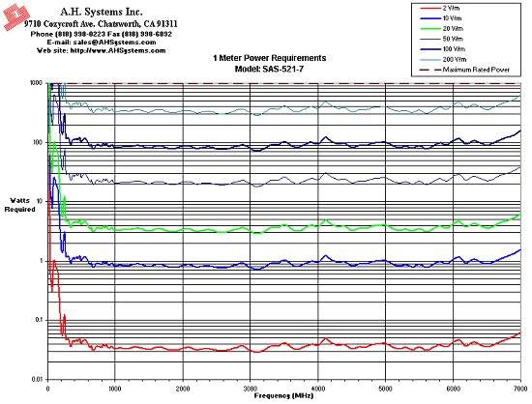Click the 4000 tick on frequency axis
This screenshot has height=404, width=532.
[x=318, y=389]
